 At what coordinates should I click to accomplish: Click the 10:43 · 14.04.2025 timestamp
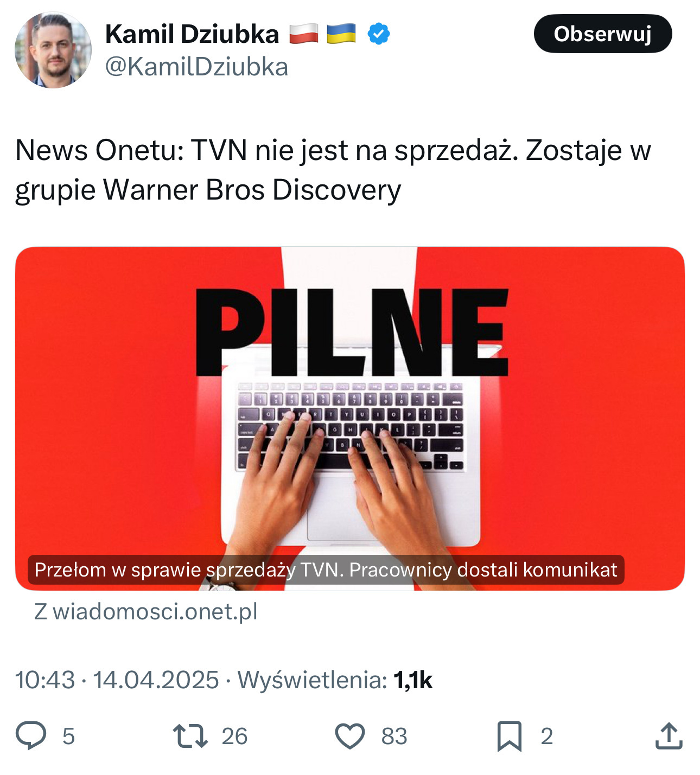point(117,680)
